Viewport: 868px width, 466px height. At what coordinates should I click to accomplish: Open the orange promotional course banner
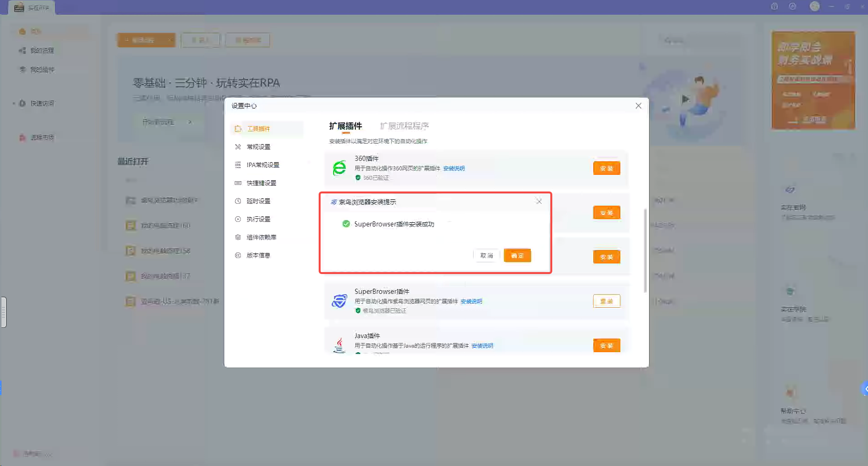[813, 80]
